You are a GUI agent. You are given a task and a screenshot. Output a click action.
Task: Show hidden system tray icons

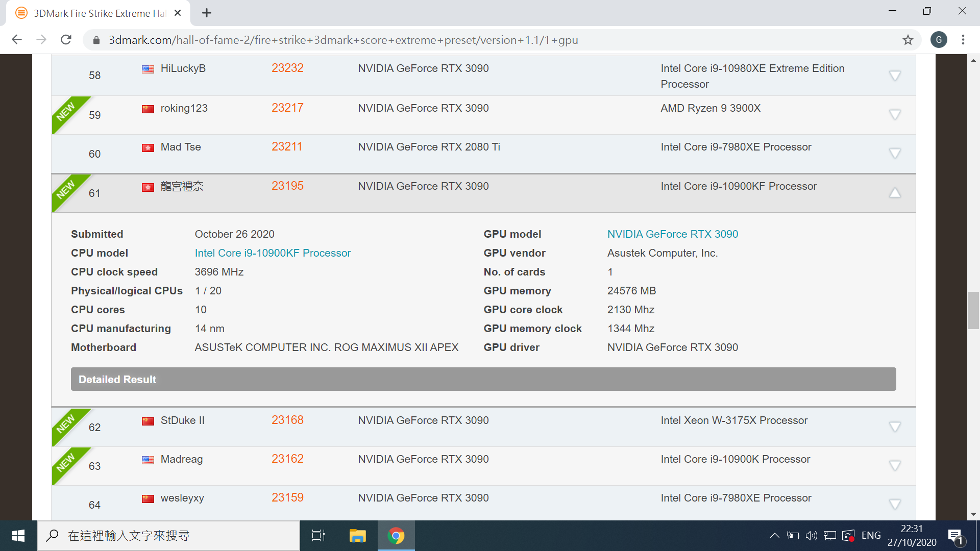774,536
